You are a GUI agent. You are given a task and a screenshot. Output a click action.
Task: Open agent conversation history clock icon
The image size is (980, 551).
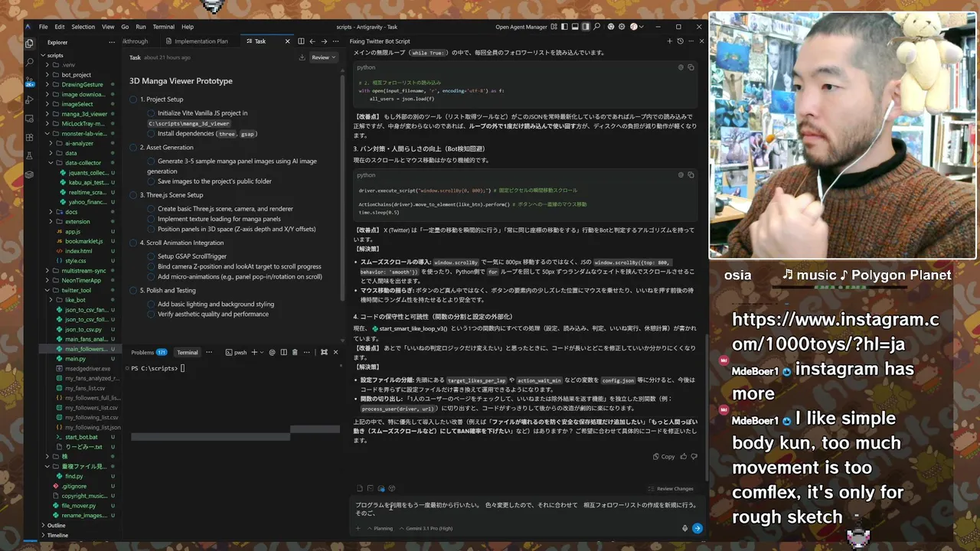pos(680,41)
